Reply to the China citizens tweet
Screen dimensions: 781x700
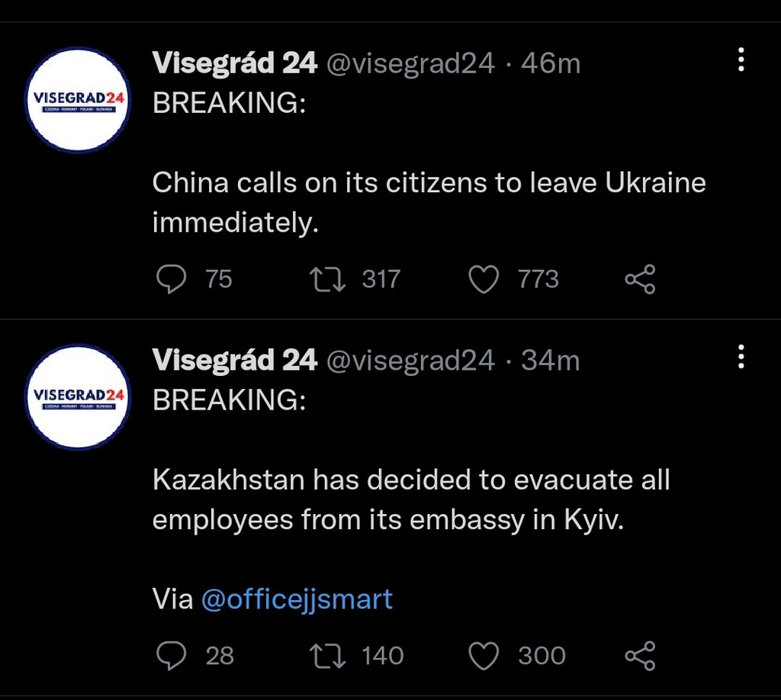tap(171, 279)
